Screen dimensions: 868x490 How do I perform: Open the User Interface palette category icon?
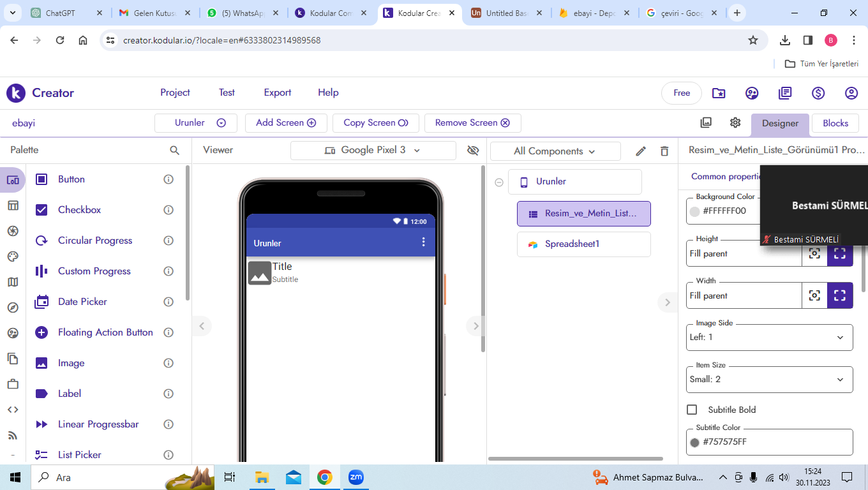13,180
